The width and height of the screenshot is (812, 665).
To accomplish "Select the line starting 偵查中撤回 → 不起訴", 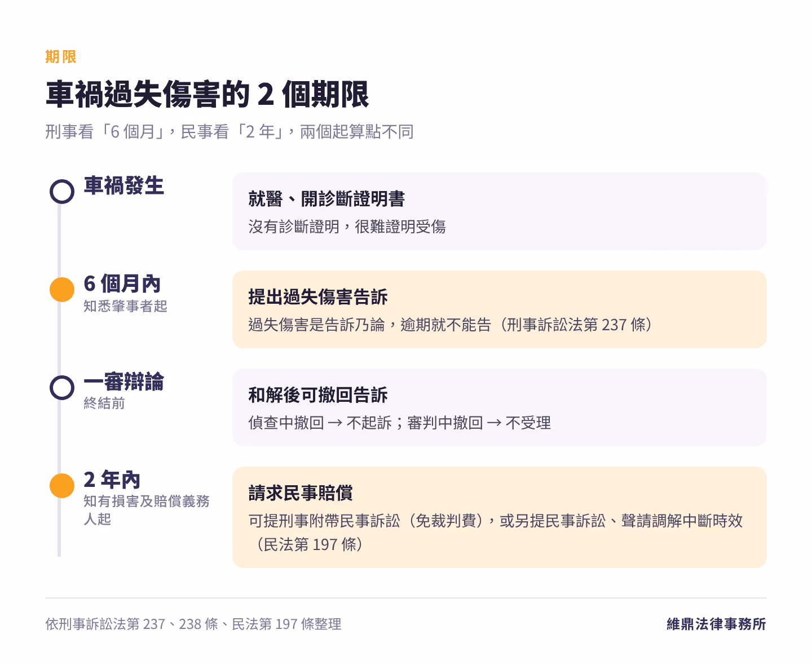I will tap(400, 423).
